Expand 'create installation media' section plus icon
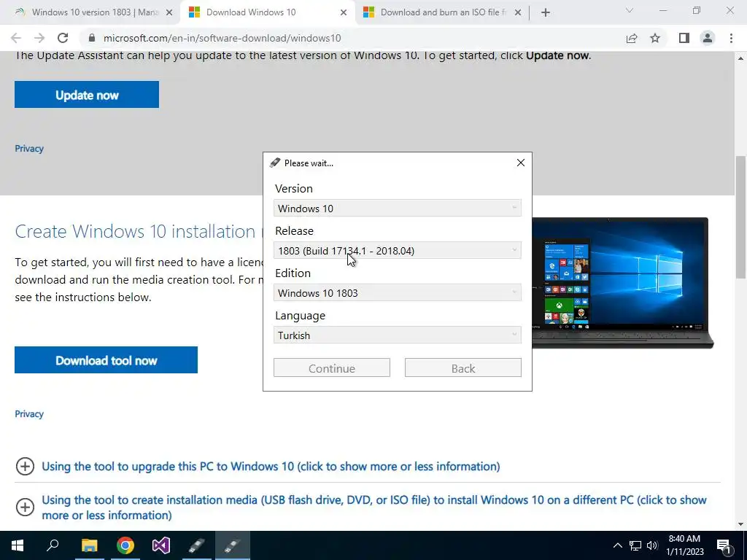This screenshot has width=747, height=560. pos(25,507)
